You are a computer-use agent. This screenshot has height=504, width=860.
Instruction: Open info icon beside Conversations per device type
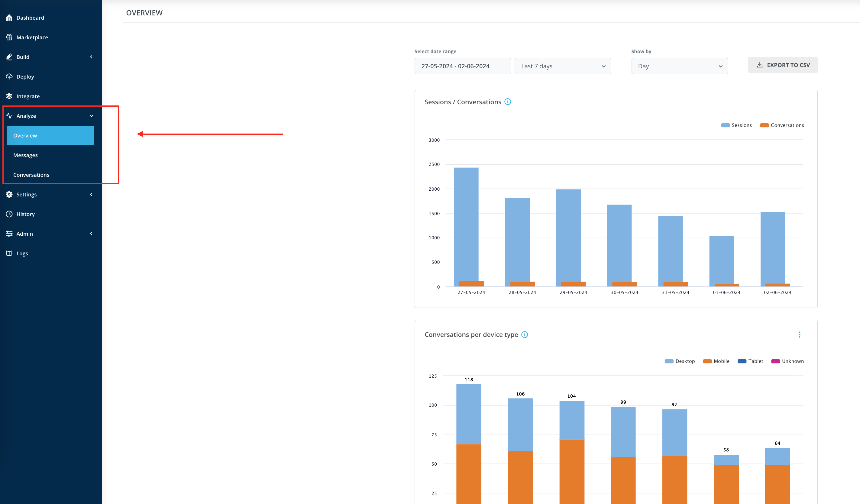click(525, 334)
